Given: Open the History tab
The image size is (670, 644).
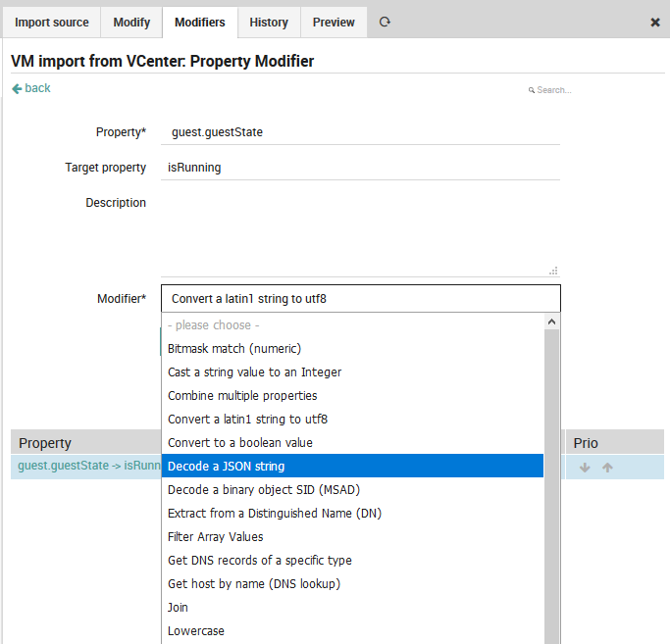Looking at the screenshot, I should [x=269, y=22].
